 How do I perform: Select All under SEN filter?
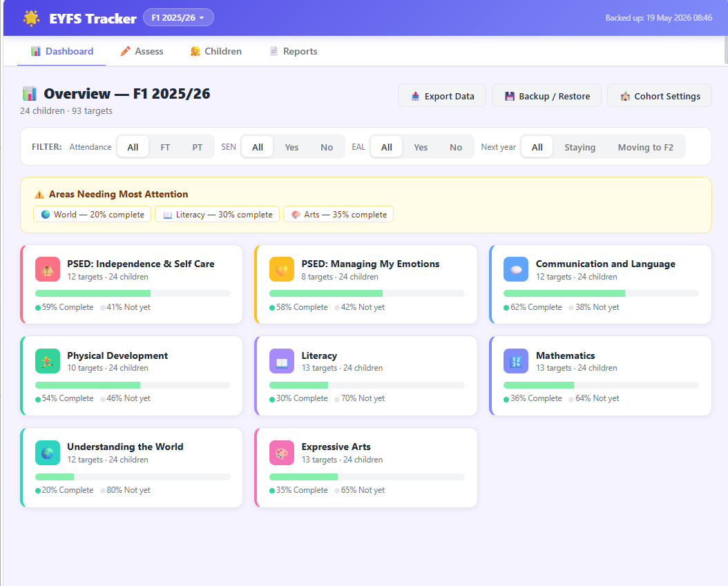(258, 147)
